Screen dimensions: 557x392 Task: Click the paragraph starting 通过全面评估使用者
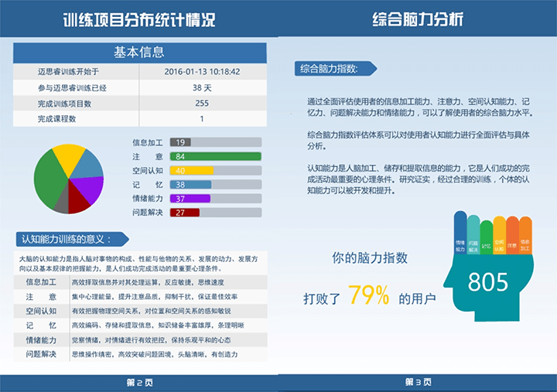[x=420, y=107]
